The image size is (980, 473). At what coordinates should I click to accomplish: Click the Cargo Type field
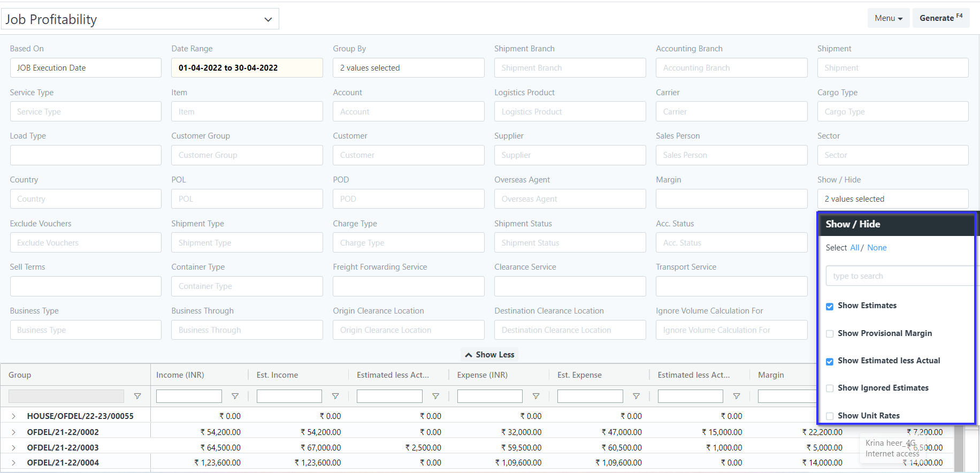[893, 112]
